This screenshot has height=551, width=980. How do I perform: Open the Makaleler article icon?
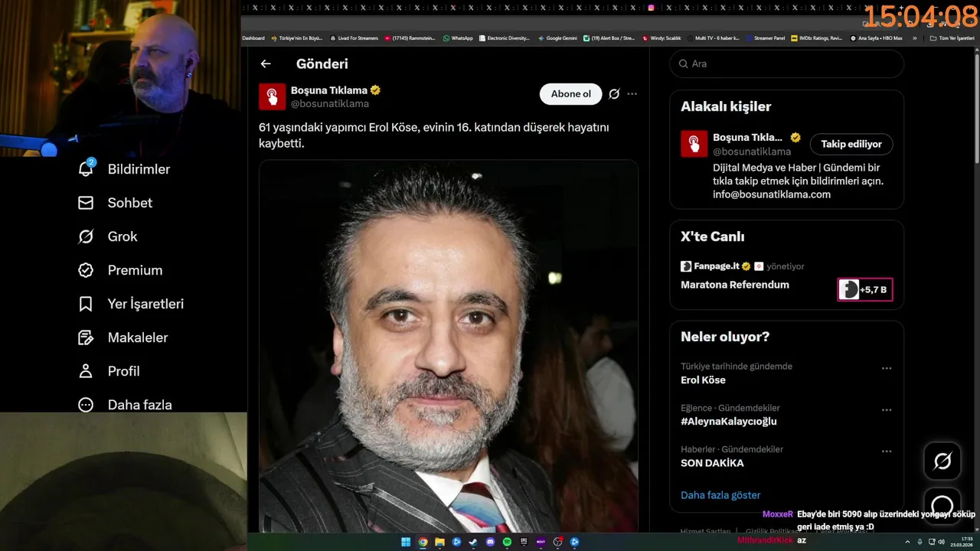86,337
